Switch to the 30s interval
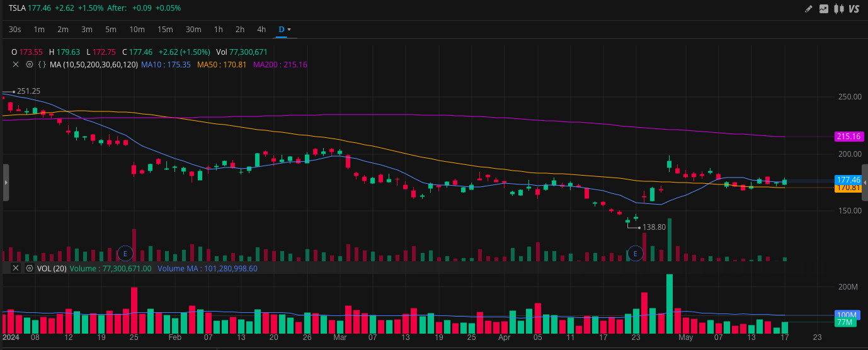Image resolution: width=868 pixels, height=350 pixels. [15, 30]
